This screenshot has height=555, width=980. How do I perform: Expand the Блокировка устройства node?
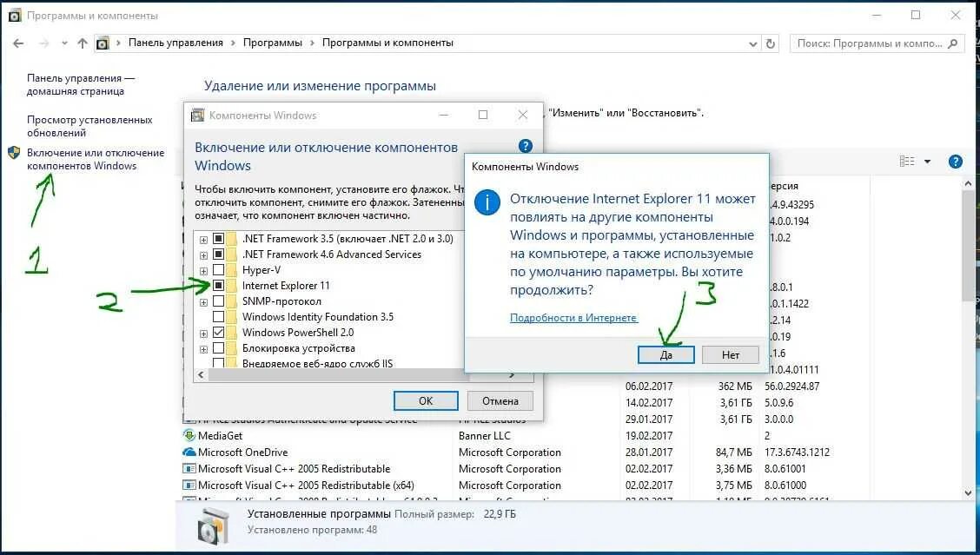pos(204,349)
